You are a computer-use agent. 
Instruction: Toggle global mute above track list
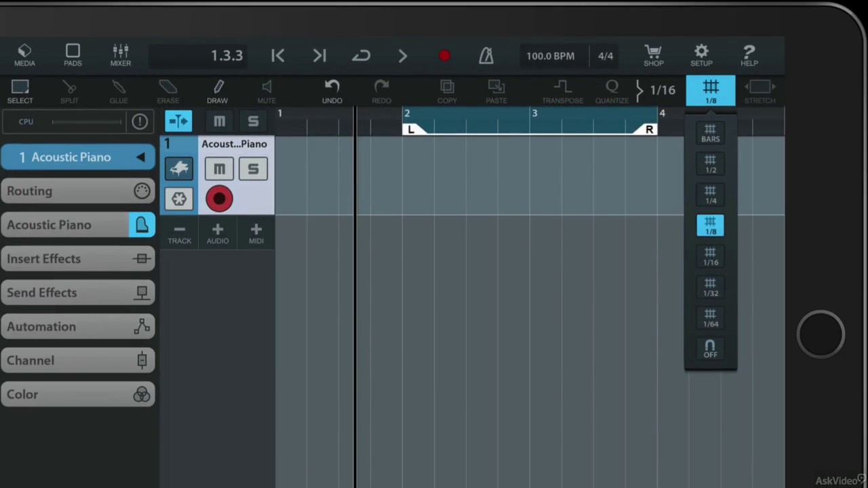(x=219, y=121)
